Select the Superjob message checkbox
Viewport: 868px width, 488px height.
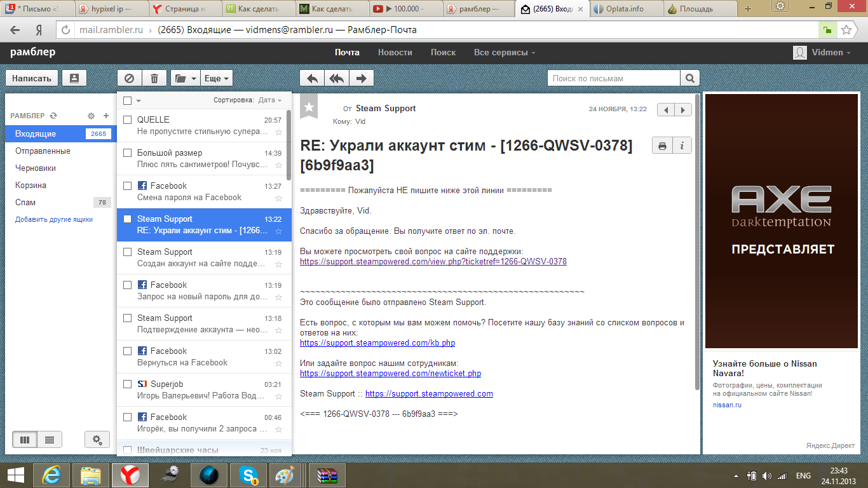(127, 384)
